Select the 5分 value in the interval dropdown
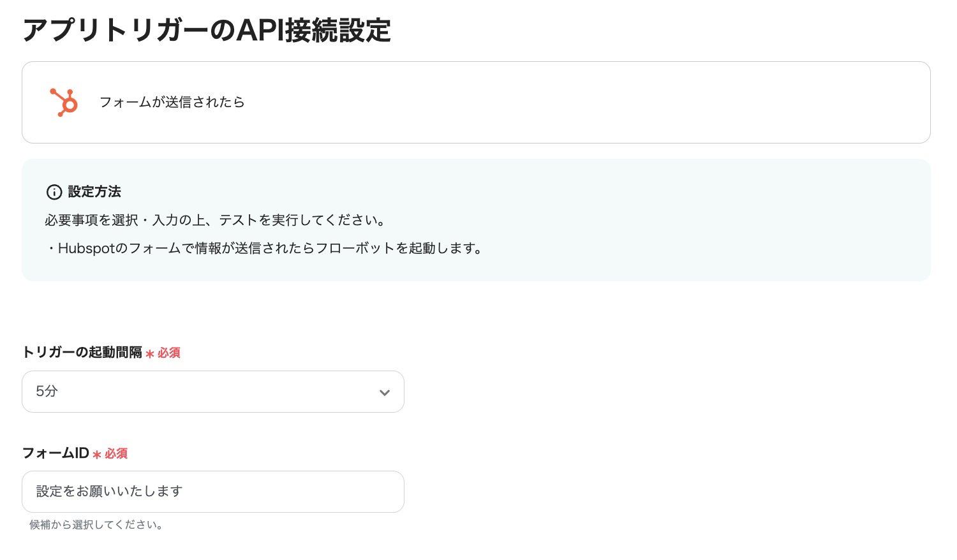 (47, 392)
